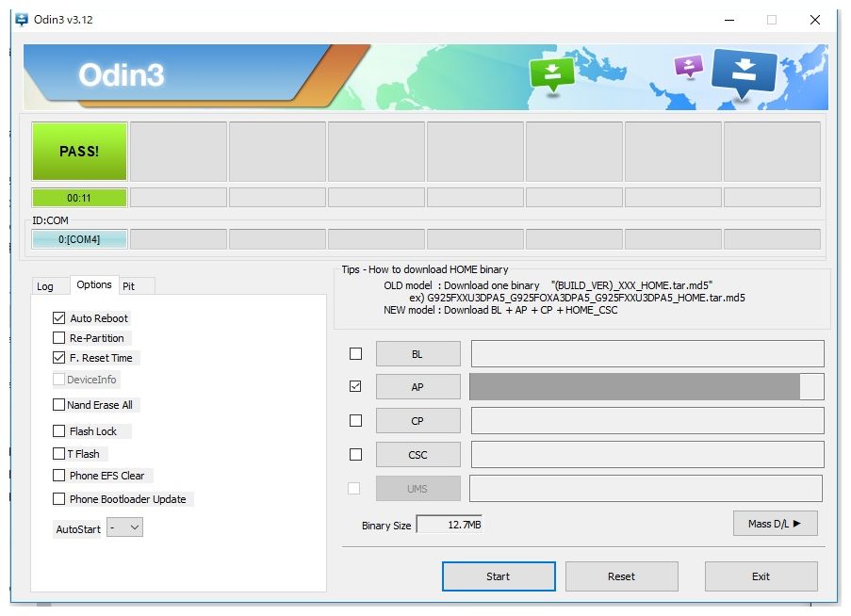Tick the checkbox beside CP button
Image resolution: width=851 pixels, height=616 pixels.
[355, 421]
